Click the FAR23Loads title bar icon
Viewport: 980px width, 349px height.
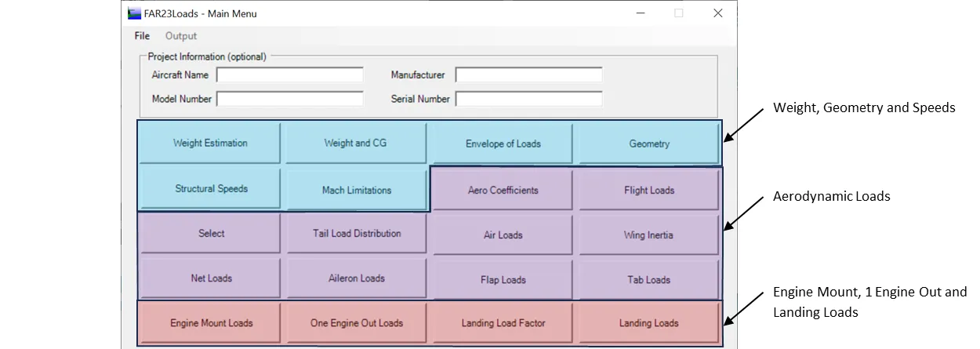tap(134, 13)
